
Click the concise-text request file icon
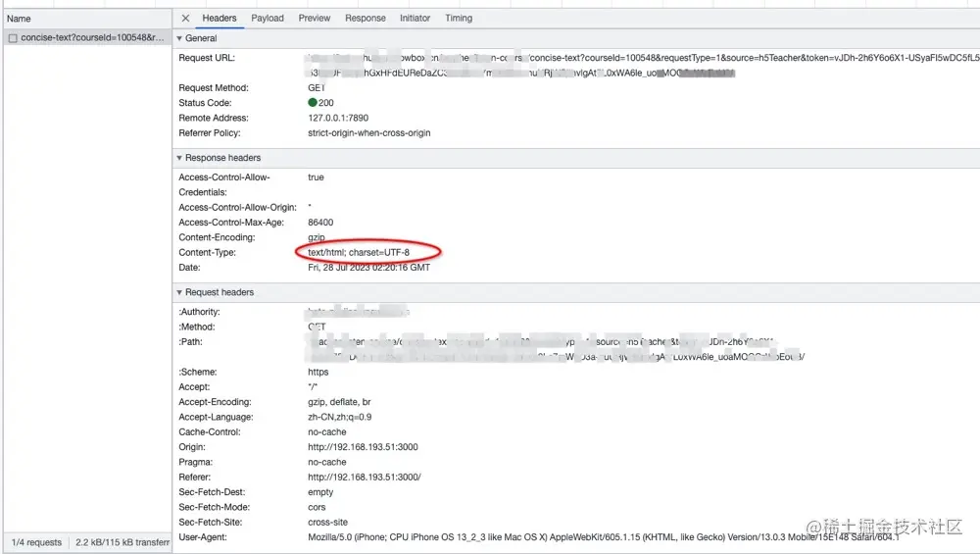click(13, 38)
